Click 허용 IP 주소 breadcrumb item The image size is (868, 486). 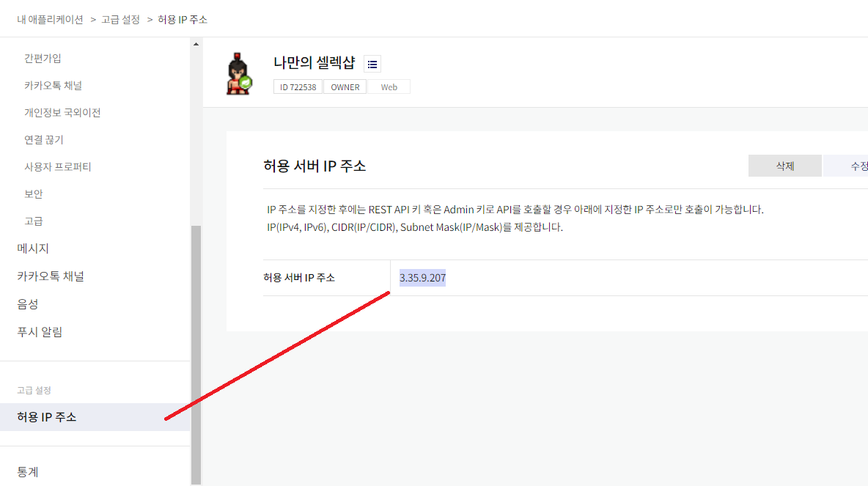(183, 19)
